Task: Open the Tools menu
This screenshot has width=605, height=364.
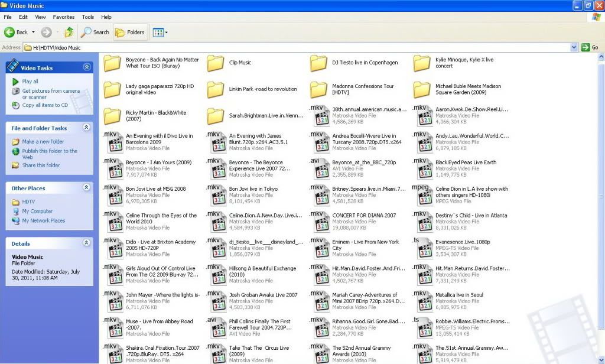Action: [88, 17]
